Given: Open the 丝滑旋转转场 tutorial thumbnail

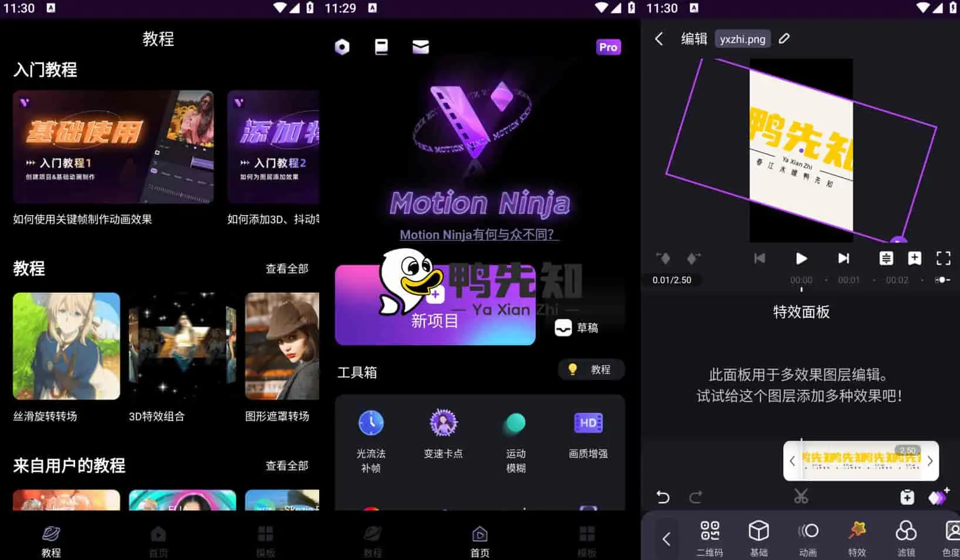Looking at the screenshot, I should pos(66,346).
